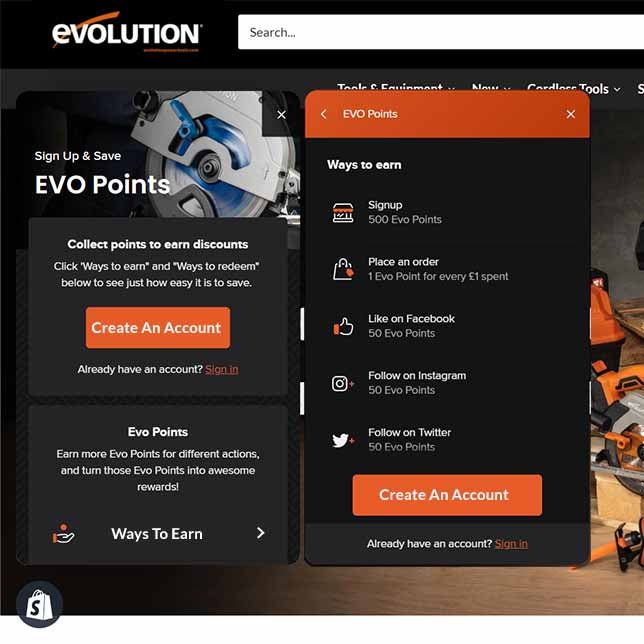
Task: Open the New dropdown in navigation
Action: click(x=491, y=87)
